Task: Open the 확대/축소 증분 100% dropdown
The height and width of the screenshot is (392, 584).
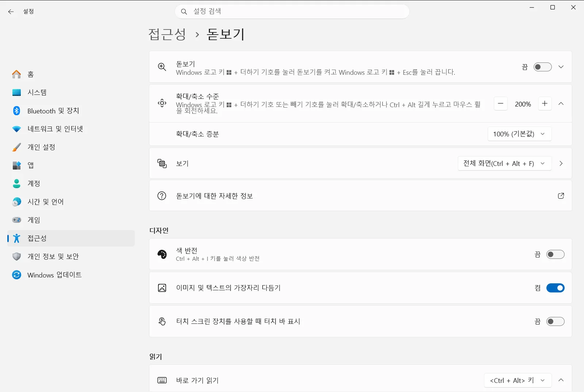Action: point(519,134)
